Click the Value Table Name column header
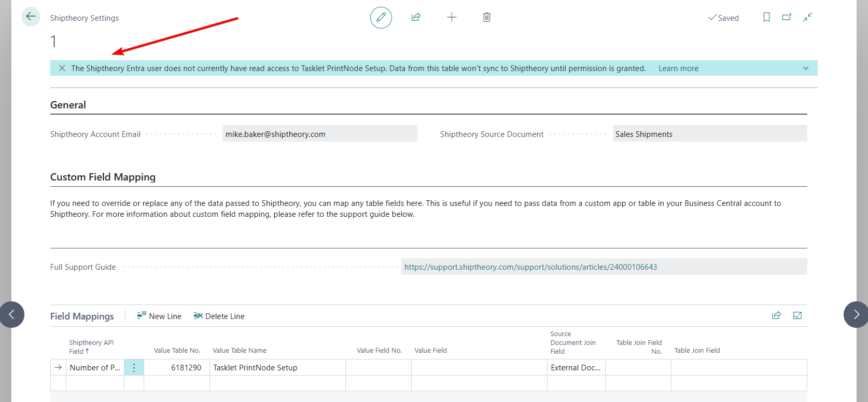The width and height of the screenshot is (868, 402). tap(240, 351)
